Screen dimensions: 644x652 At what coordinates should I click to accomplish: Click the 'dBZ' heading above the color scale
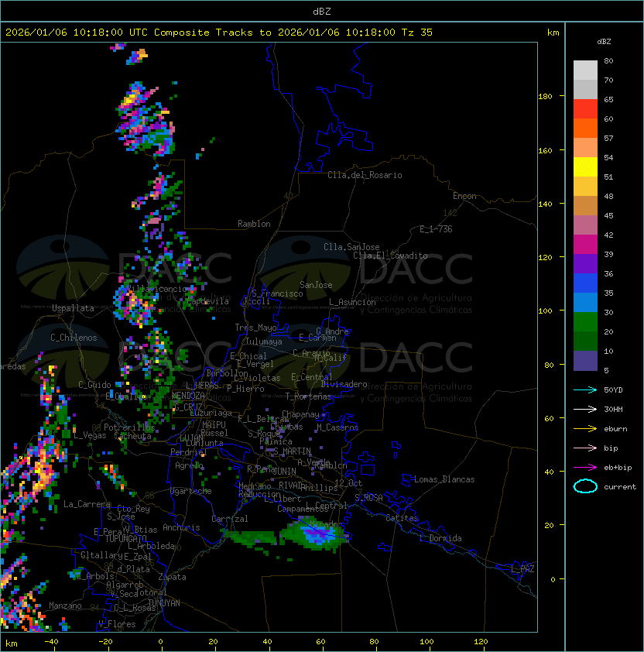(604, 42)
